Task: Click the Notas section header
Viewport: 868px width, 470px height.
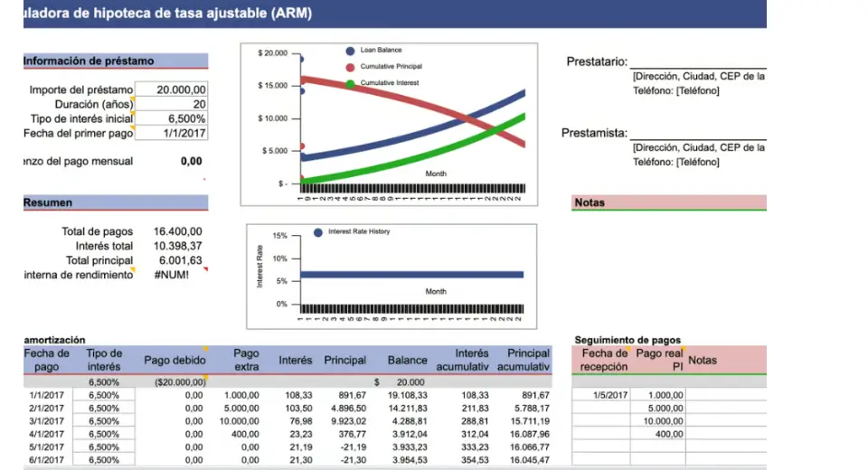Action: (669, 202)
